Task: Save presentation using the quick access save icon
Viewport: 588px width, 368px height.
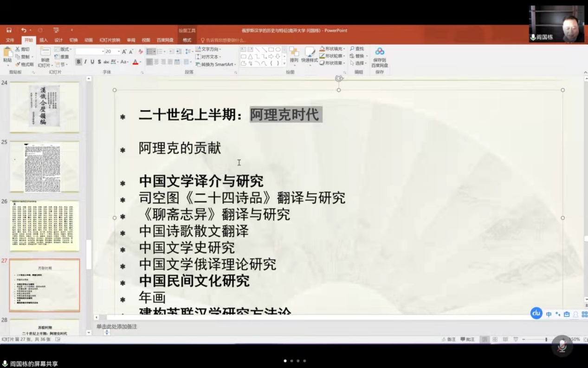Action: point(9,30)
